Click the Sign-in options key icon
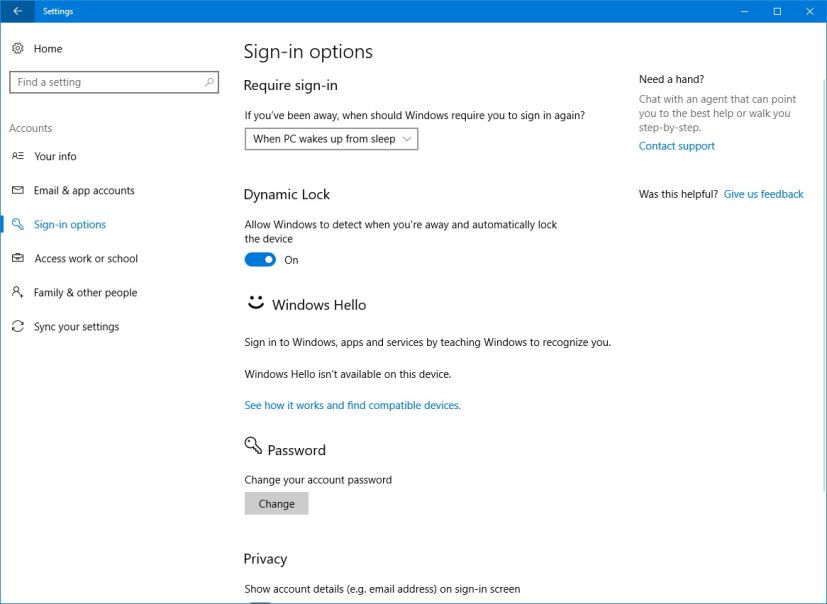827x604 pixels. tap(18, 225)
